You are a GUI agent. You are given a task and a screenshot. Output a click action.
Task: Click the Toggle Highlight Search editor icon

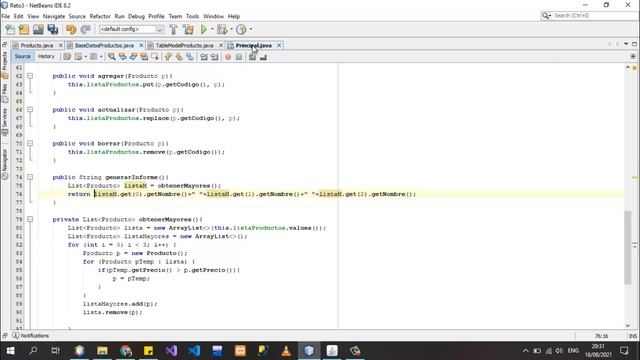point(144,57)
